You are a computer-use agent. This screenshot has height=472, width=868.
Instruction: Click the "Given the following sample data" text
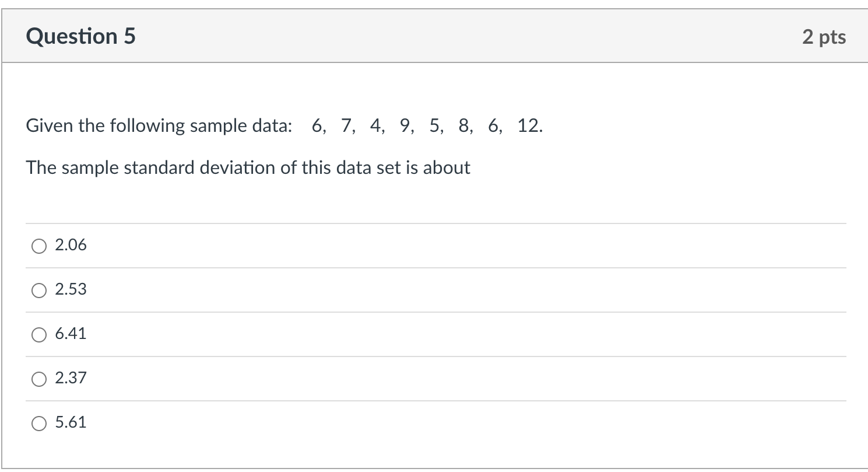tap(159, 126)
